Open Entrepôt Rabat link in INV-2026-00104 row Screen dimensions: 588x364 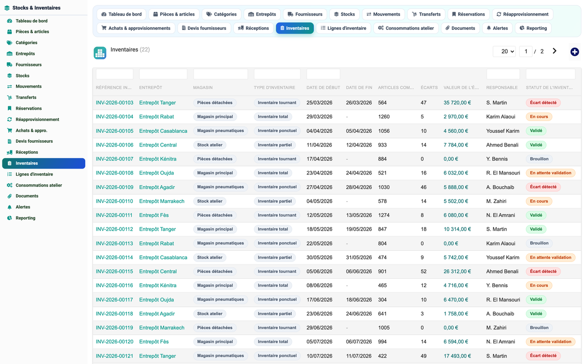coord(156,117)
